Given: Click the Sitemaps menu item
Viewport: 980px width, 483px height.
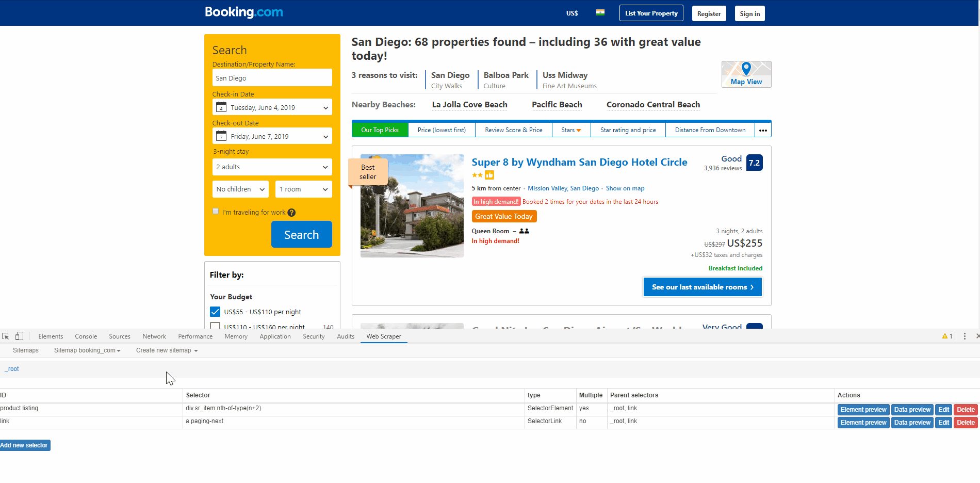Looking at the screenshot, I should 26,350.
